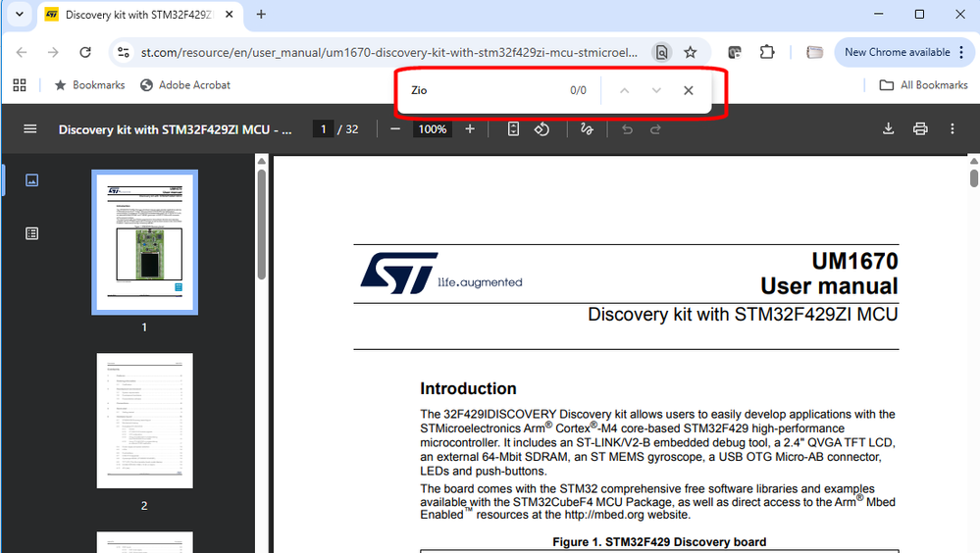The height and width of the screenshot is (553, 980).
Task: Toggle the PDF sidebar hamburger menu
Action: [30, 129]
